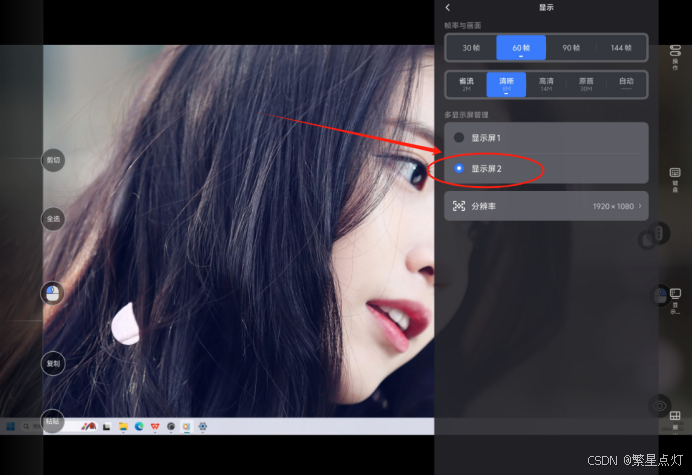Open the media player taskbar icon
Image resolution: width=692 pixels, height=475 pixels.
pos(187,426)
